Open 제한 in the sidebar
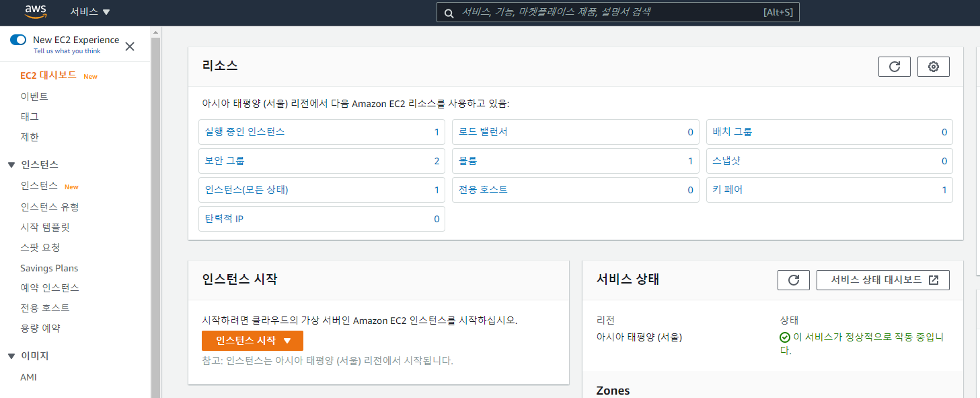The height and width of the screenshot is (398, 980). point(30,137)
